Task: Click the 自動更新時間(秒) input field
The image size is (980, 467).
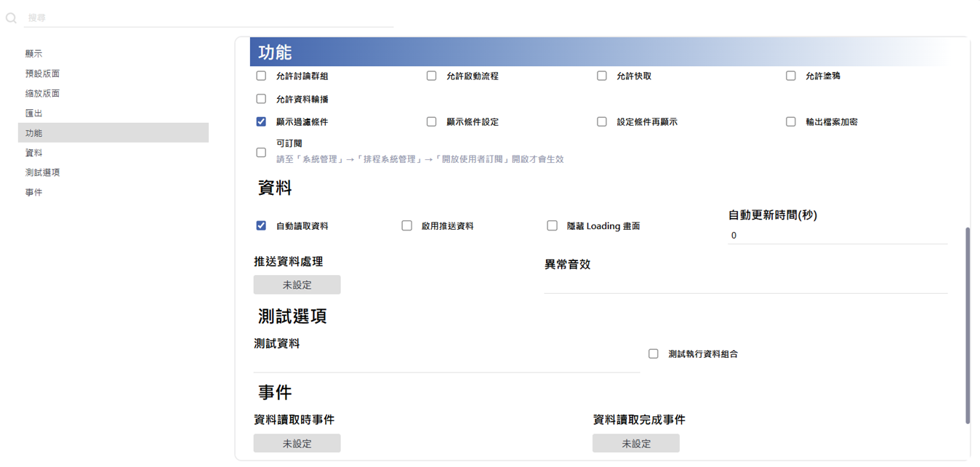Action: click(838, 236)
